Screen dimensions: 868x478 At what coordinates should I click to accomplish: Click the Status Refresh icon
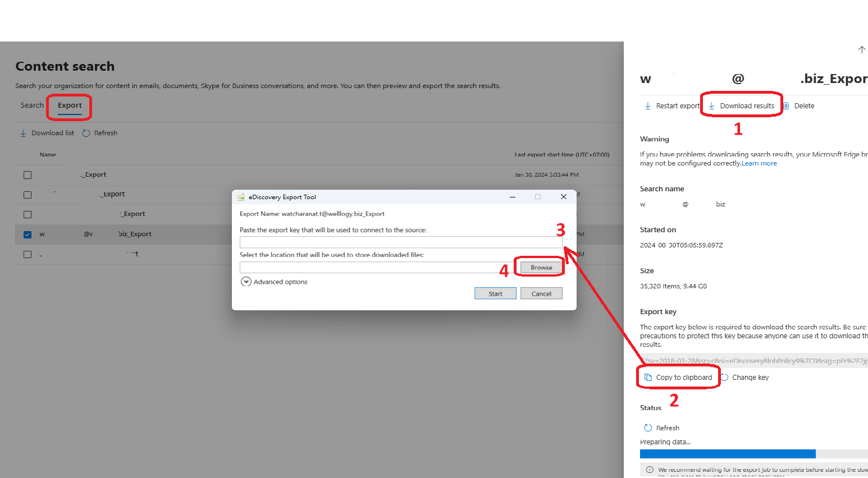pos(648,428)
